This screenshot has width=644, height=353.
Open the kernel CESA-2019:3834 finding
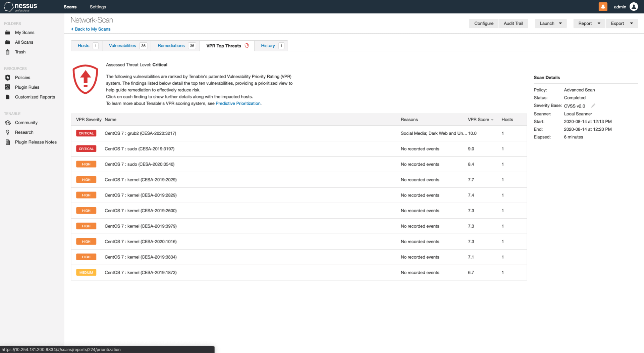(x=299, y=257)
